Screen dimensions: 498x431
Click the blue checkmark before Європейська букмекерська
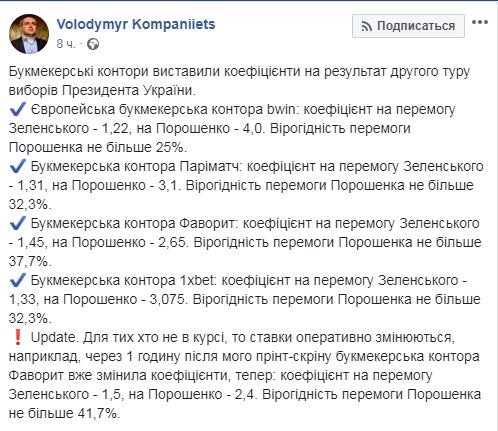point(18,109)
